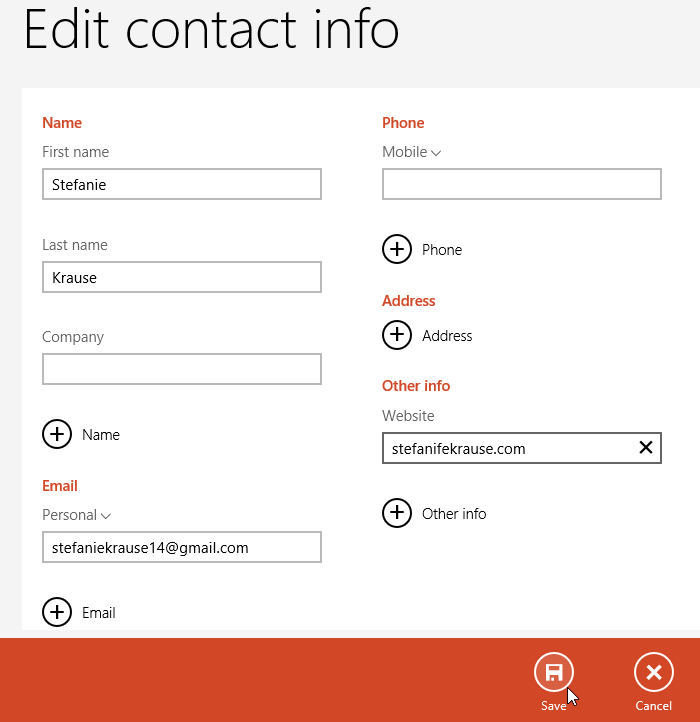Open the Mobile phone type dropdown
Image resolution: width=700 pixels, height=722 pixels.
[x=411, y=152]
